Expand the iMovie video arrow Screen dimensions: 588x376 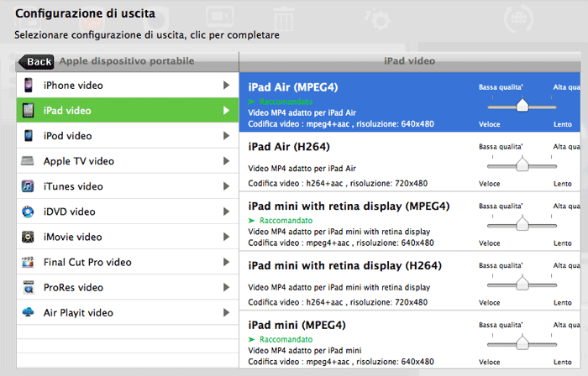click(226, 237)
